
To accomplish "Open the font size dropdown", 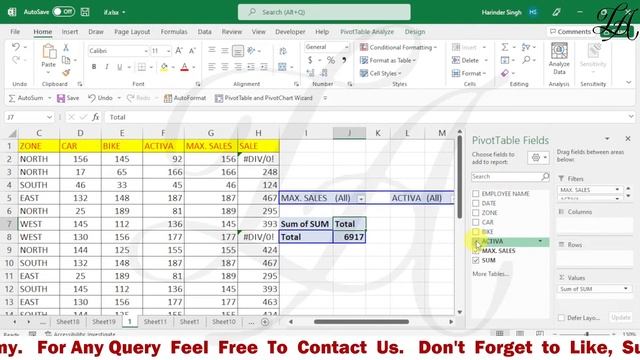I will (x=168, y=51).
